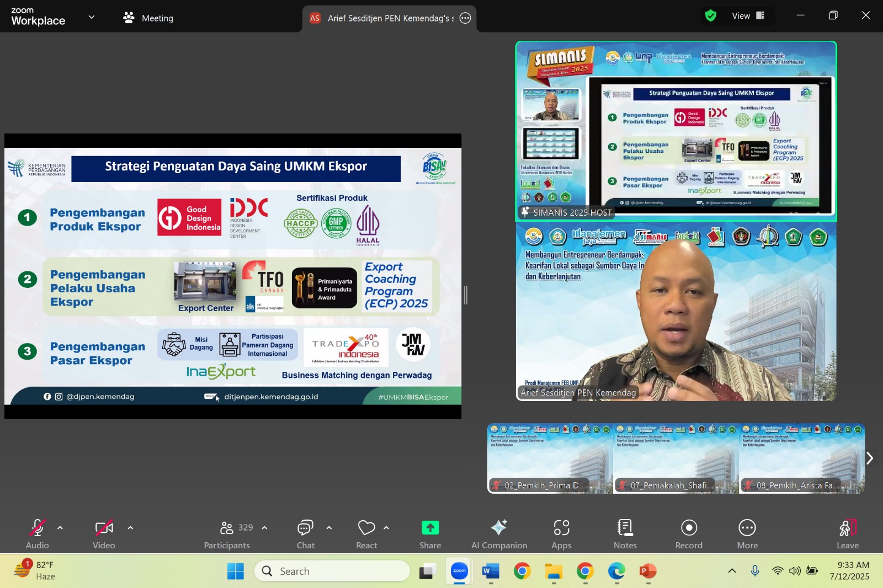Viewport: 883px width, 588px height.
Task: Expand react options arrow
Action: (x=386, y=528)
